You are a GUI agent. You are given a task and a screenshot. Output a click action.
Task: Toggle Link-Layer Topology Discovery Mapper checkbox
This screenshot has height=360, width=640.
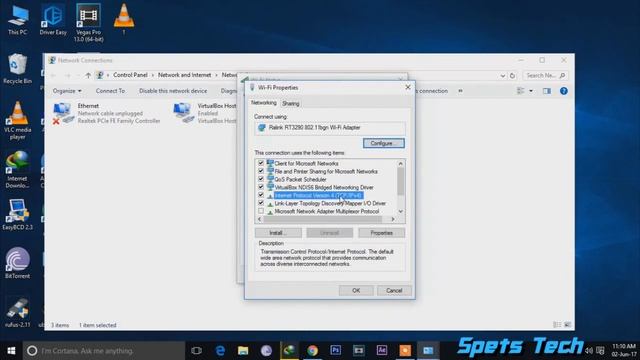[261, 203]
